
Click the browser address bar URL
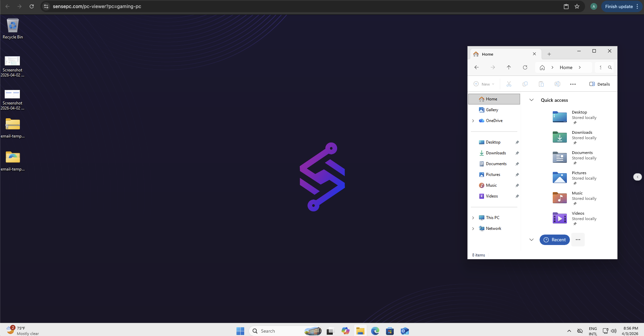[97, 6]
